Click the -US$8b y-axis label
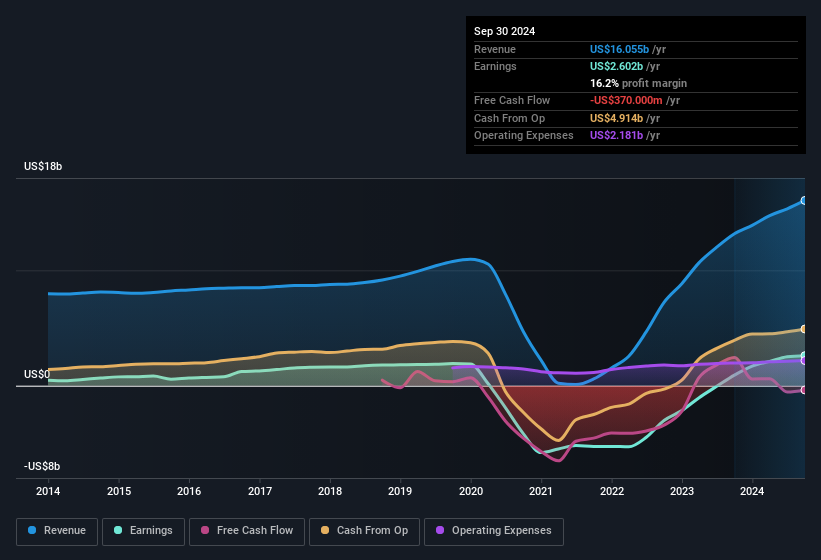The width and height of the screenshot is (821, 560). [42, 466]
